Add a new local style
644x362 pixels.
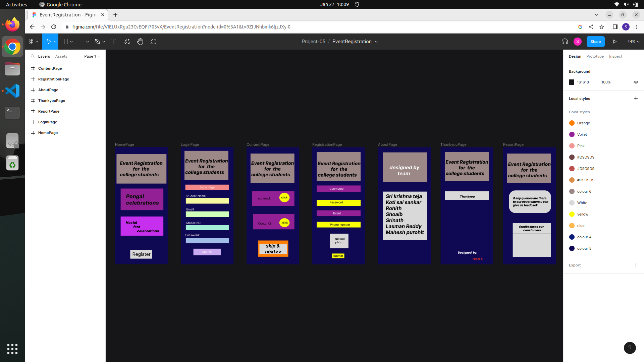[x=636, y=99]
